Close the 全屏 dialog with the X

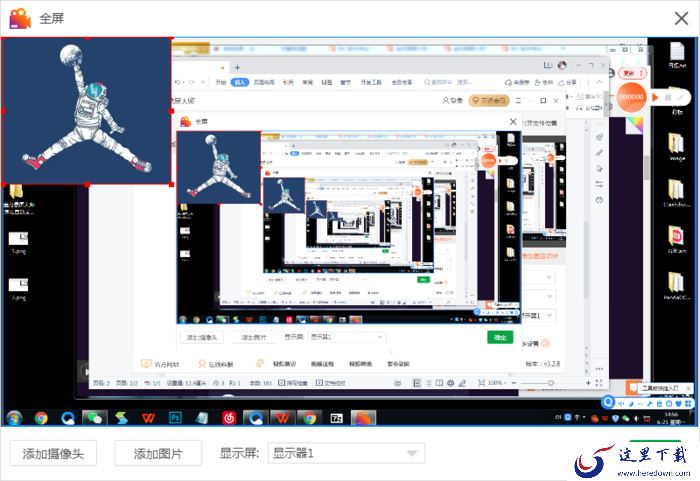coord(681,18)
